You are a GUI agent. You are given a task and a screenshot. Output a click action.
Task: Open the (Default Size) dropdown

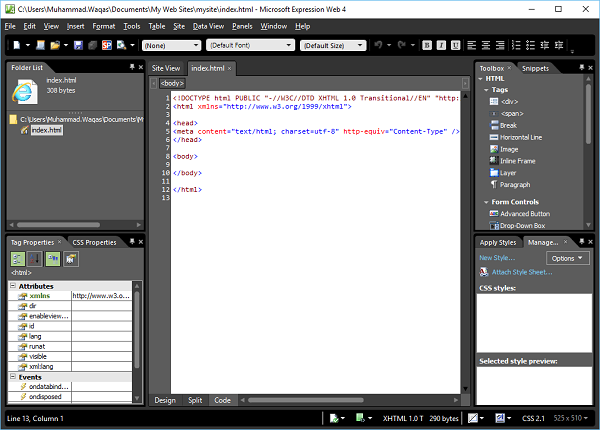(334, 45)
